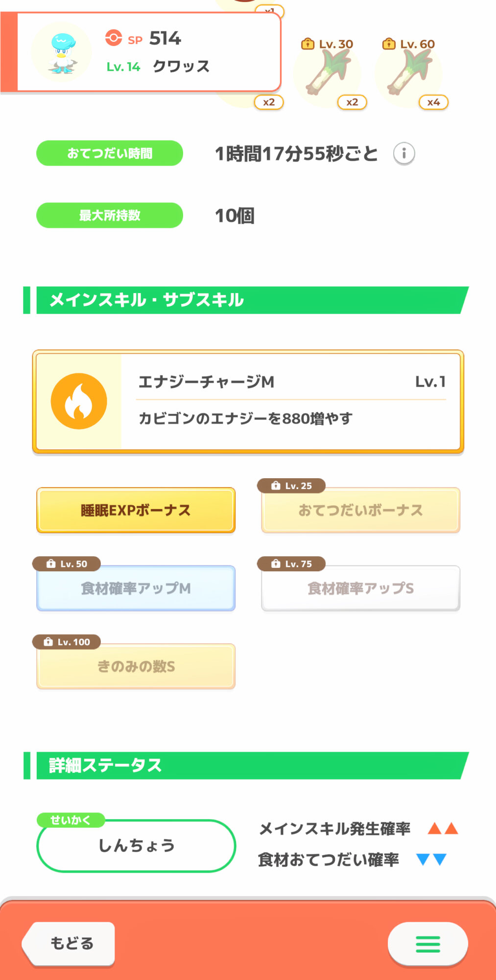Tap the lock icon on Lv. 25 badge
The image size is (496, 980).
point(276,486)
